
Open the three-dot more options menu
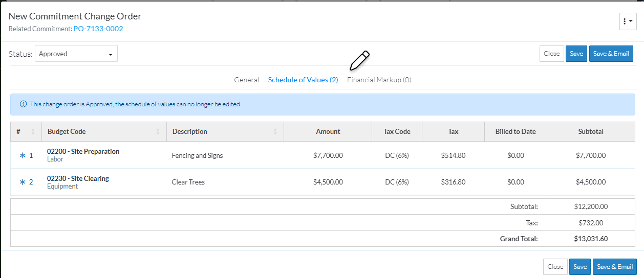tap(628, 21)
